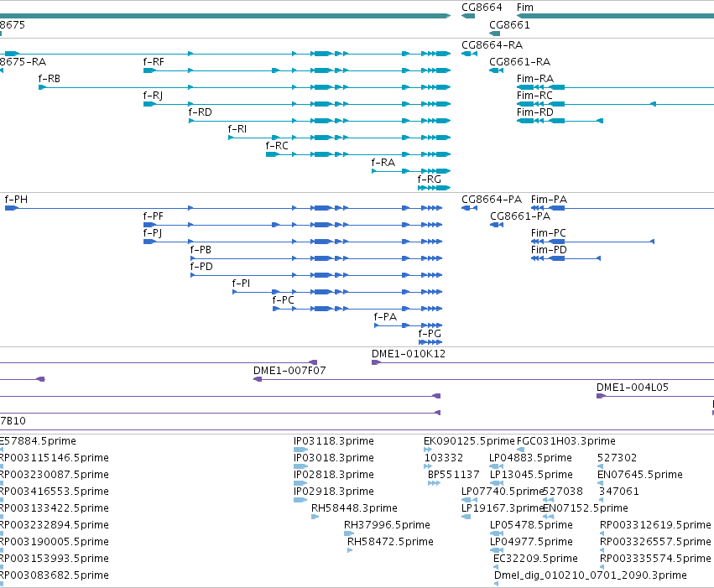Click the RP003326557.5prime EST label

655,542
